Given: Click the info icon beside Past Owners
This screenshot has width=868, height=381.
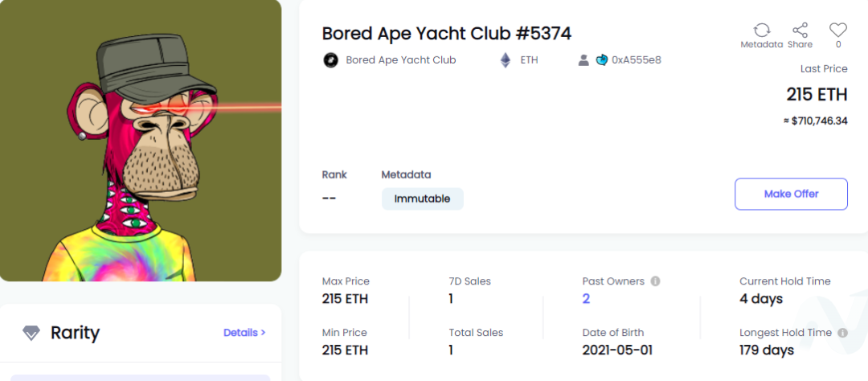Looking at the screenshot, I should click(656, 281).
